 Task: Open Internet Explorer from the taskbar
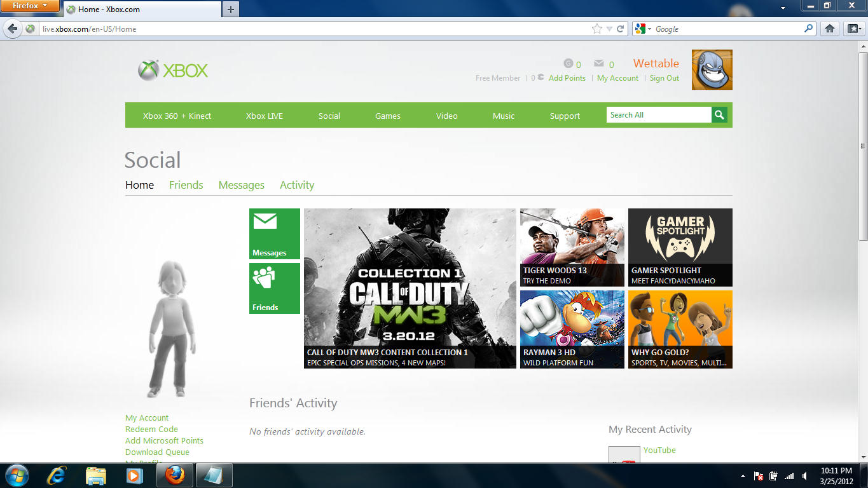57,475
